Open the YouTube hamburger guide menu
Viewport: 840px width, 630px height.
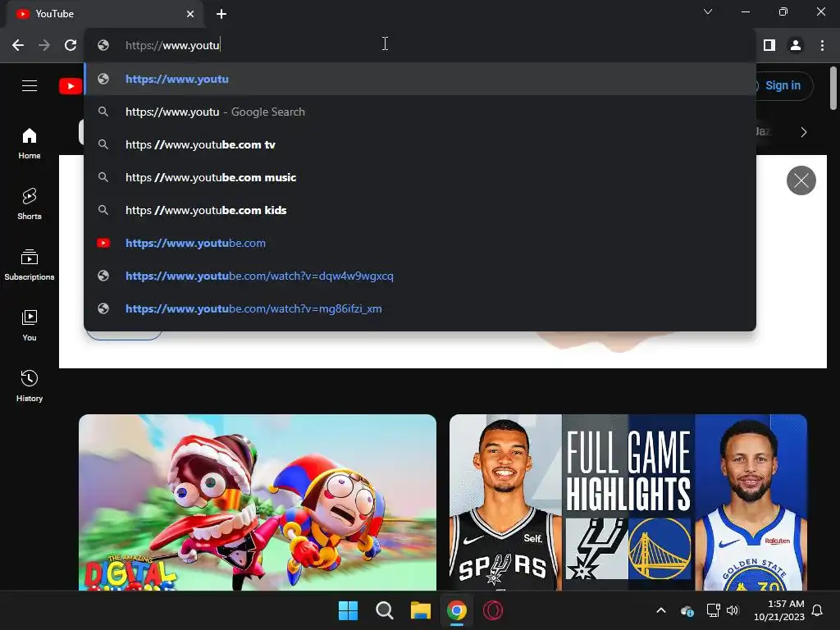tap(30, 85)
